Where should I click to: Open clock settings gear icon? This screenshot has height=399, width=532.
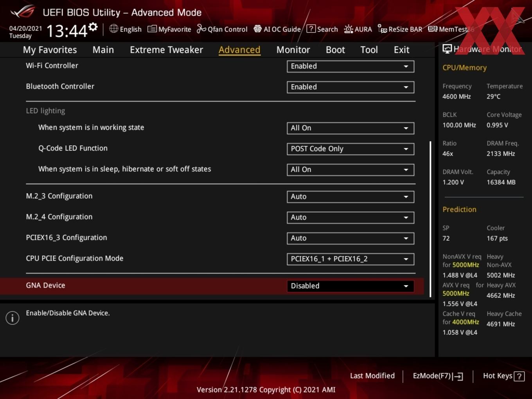93,27
